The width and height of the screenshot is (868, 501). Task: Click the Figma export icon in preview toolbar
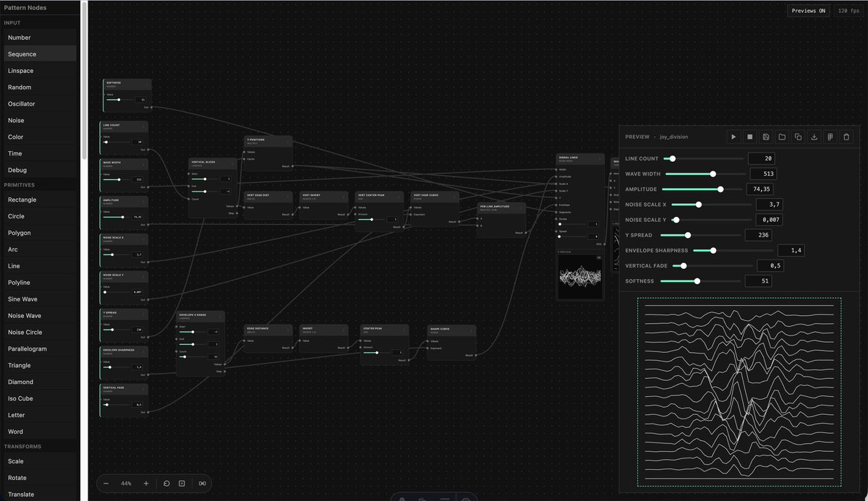coord(830,137)
